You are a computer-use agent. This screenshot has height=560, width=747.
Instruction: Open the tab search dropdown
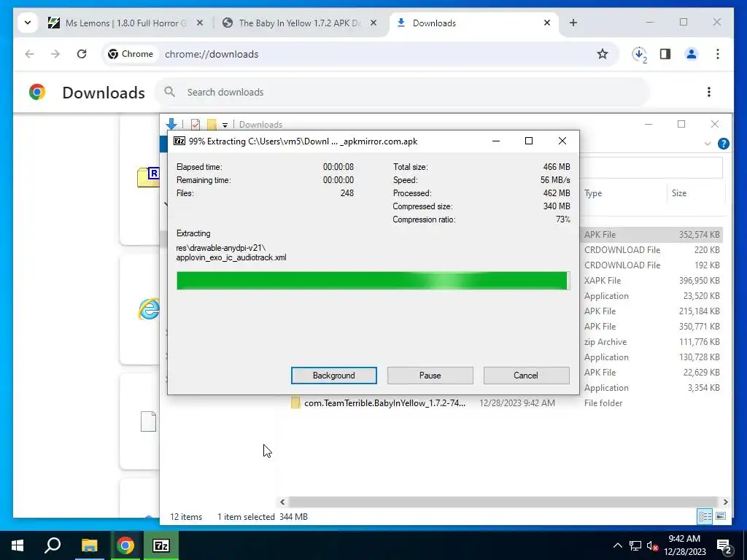pyautogui.click(x=28, y=23)
